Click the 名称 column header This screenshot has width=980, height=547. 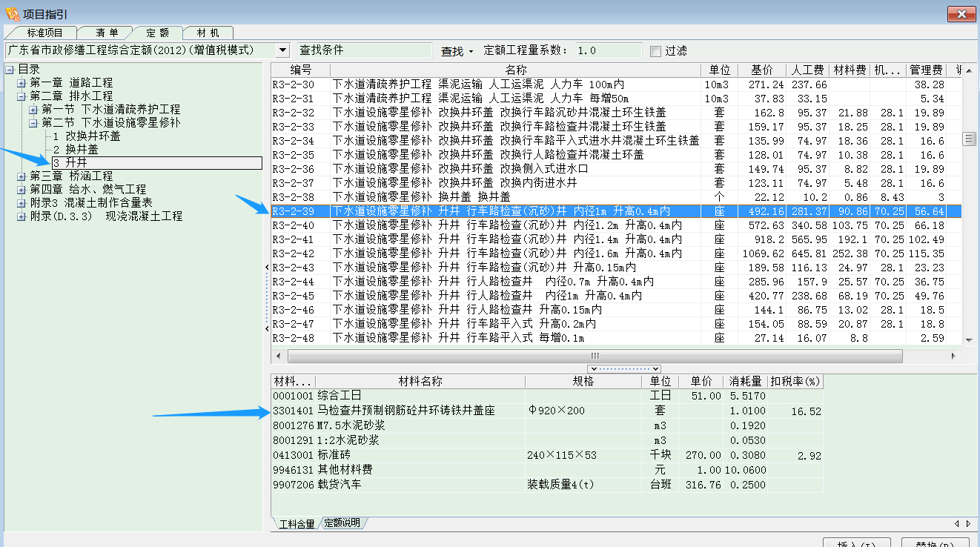tap(516, 70)
